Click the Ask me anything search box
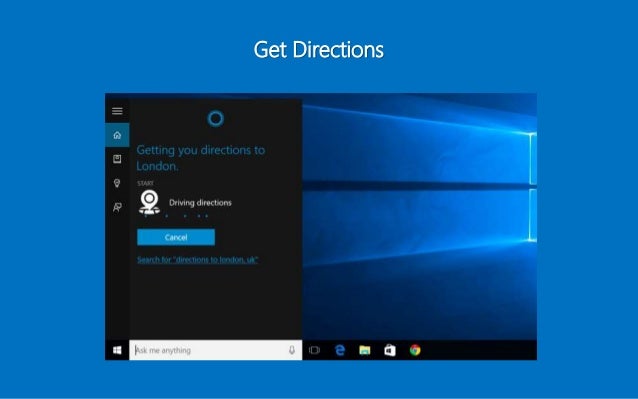 (x=216, y=350)
